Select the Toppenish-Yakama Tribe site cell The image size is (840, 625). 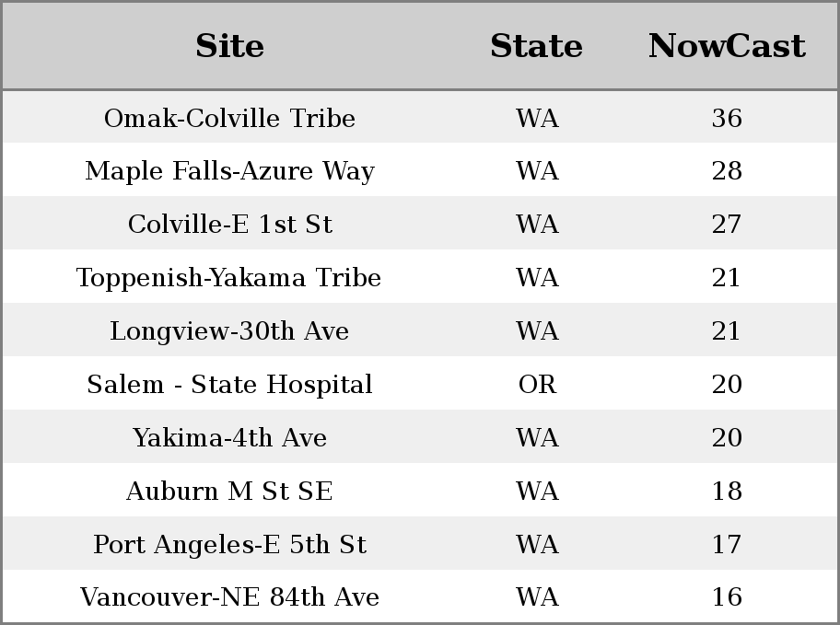(x=229, y=278)
